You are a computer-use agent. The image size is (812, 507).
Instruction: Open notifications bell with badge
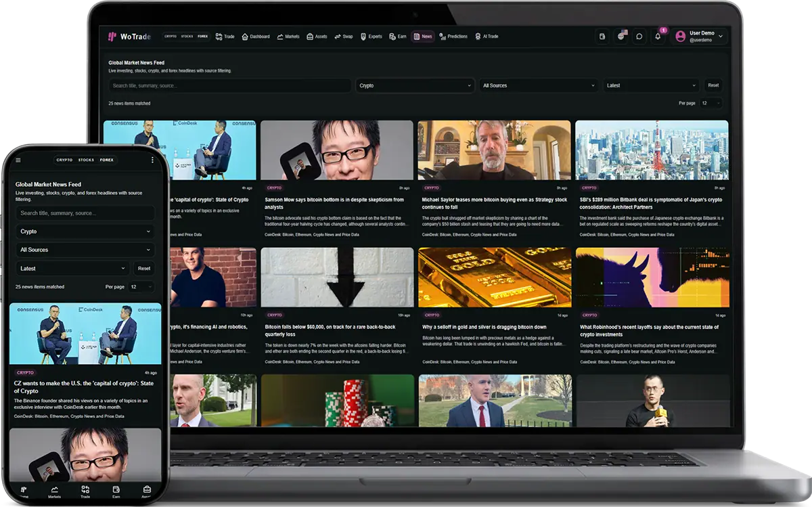click(658, 37)
